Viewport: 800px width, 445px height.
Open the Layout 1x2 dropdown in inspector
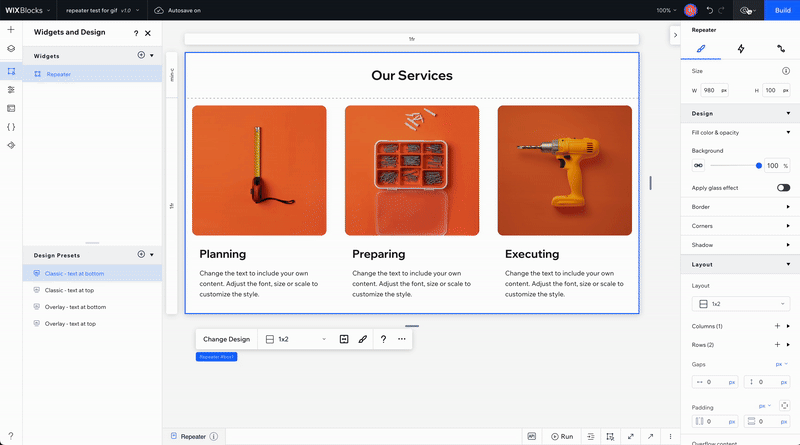[740, 304]
